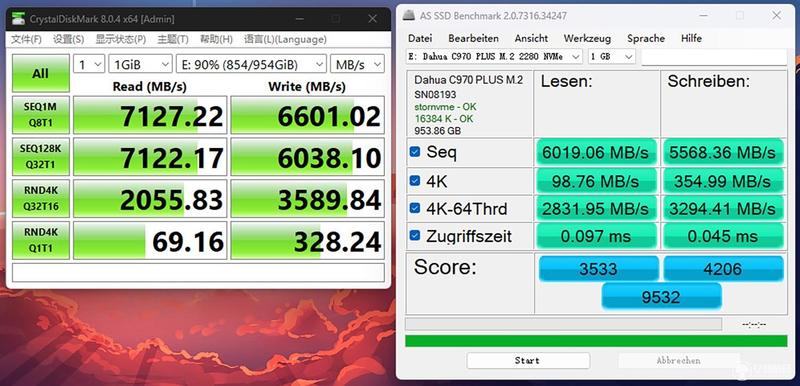The width and height of the screenshot is (800, 386).
Task: Click the Start button in AS SSD
Action: pos(528,361)
